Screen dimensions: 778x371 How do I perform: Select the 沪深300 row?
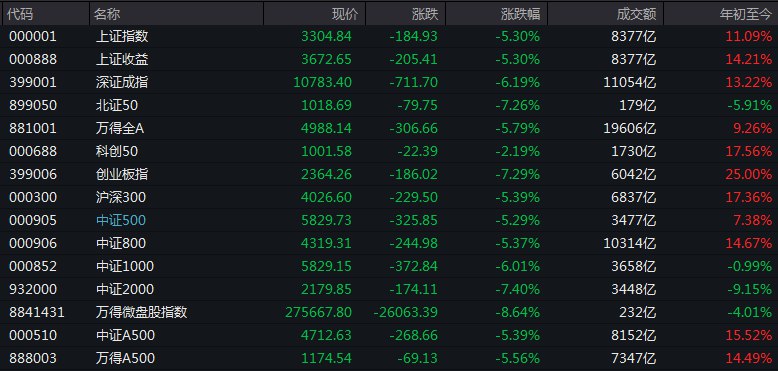(x=389, y=197)
